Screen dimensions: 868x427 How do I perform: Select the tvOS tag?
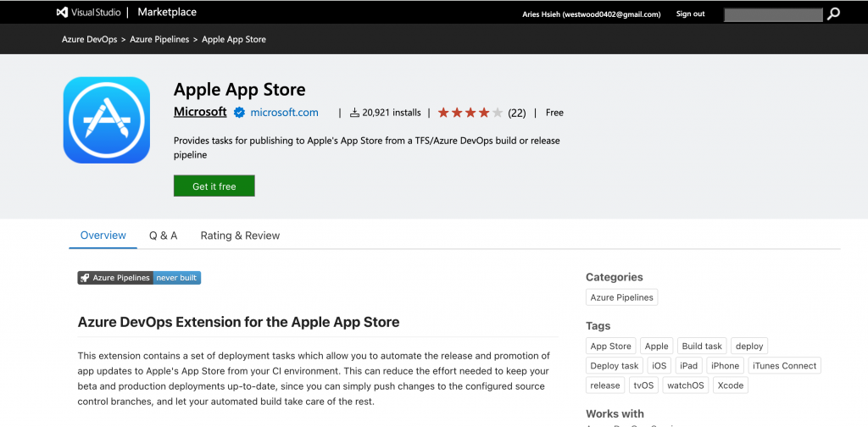coord(644,385)
